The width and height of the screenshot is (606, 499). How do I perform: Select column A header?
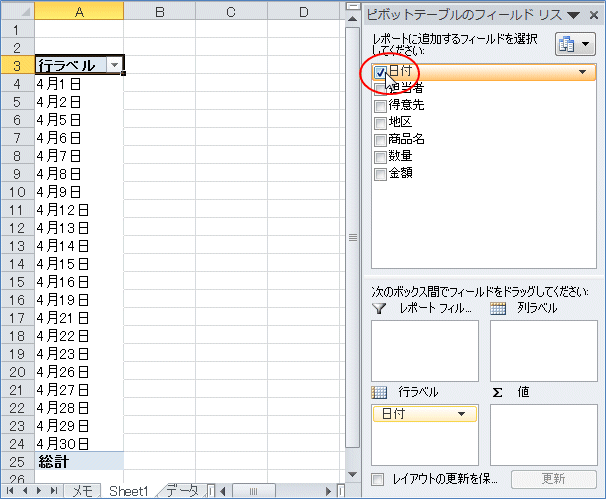[x=79, y=11]
